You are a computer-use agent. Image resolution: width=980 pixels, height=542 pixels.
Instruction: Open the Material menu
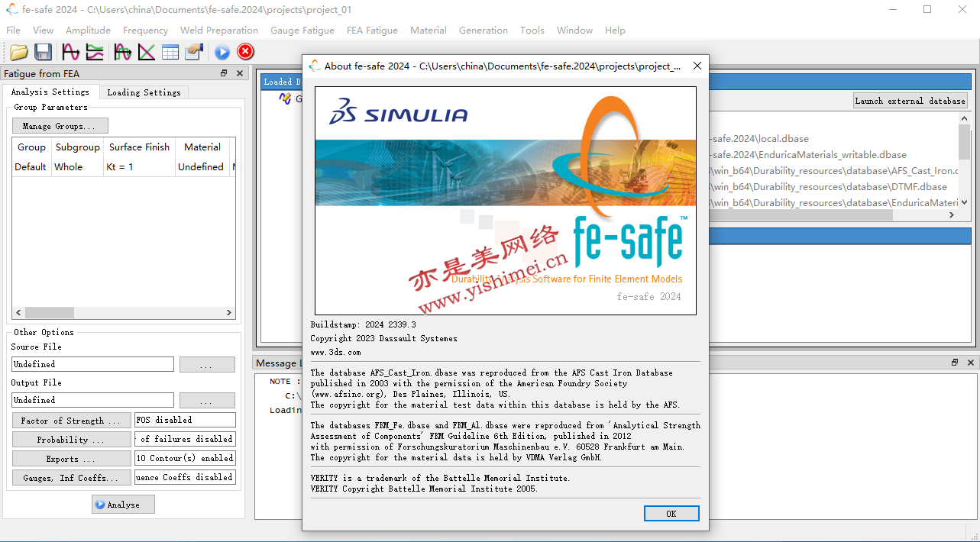tap(429, 31)
